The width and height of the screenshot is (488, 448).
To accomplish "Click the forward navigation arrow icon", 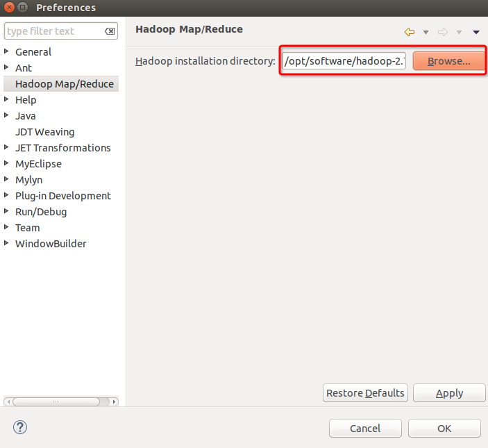I will point(443,32).
